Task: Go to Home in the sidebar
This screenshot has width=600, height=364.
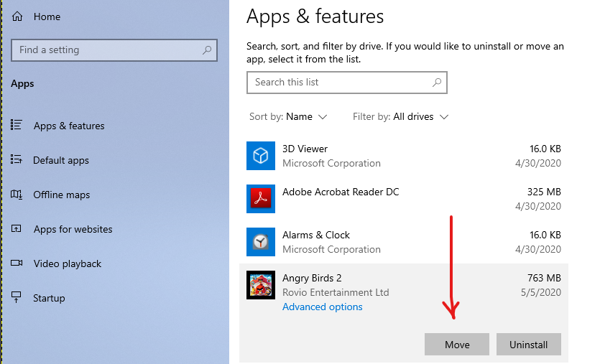Action: 47,17
